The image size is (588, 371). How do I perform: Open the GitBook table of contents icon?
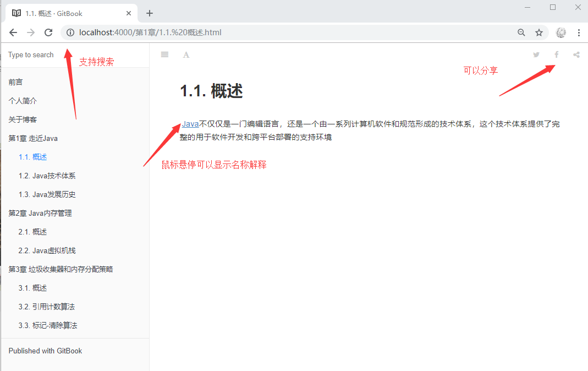[164, 54]
